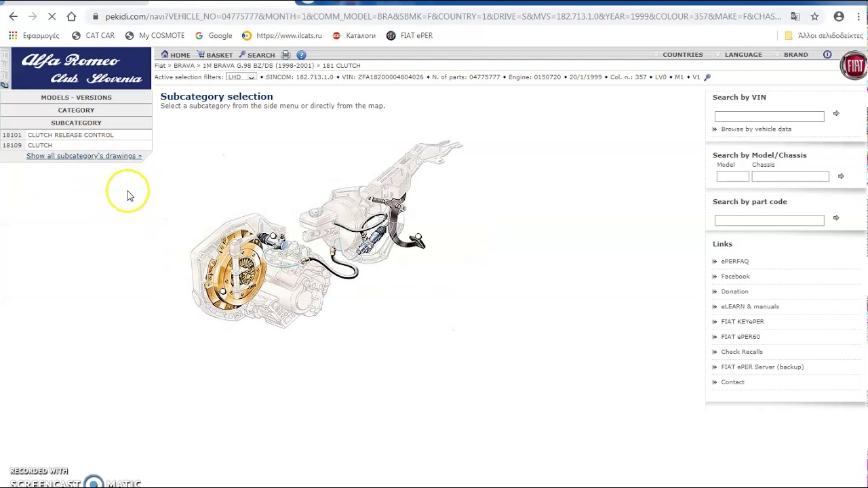The width and height of the screenshot is (868, 488).
Task: Click the info icon near BRAND
Action: (x=827, y=54)
